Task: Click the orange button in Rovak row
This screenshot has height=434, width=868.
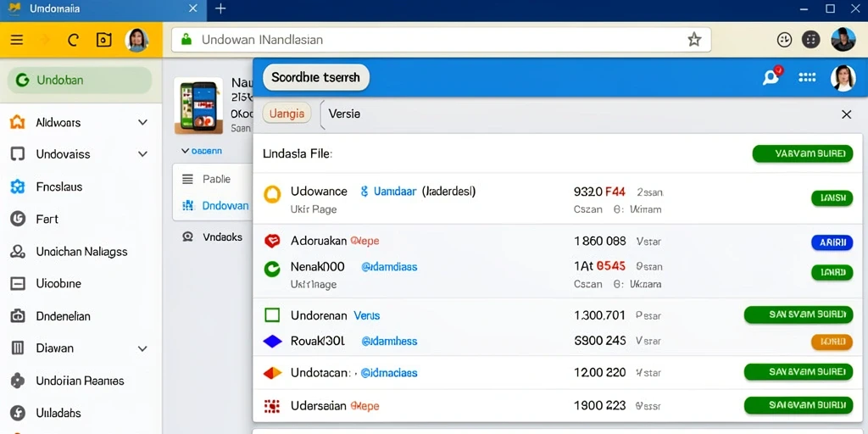Action: tap(832, 342)
